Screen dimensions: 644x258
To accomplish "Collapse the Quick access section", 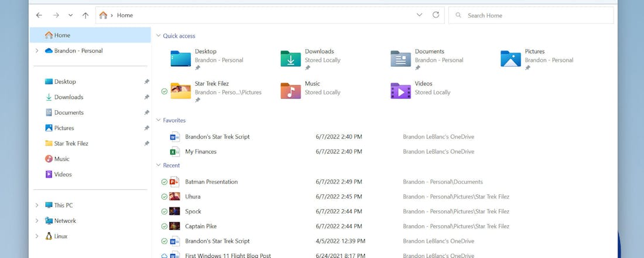I will (158, 36).
